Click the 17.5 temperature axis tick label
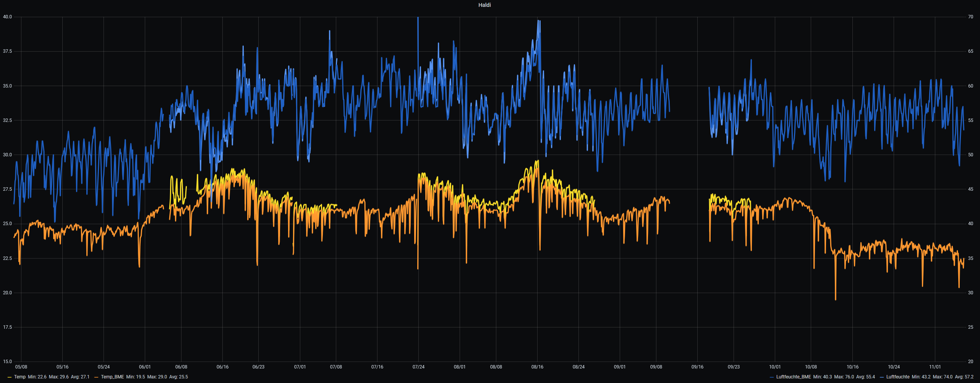 (x=7, y=327)
